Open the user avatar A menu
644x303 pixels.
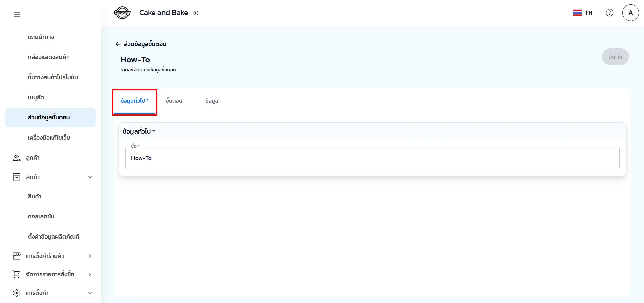click(630, 13)
